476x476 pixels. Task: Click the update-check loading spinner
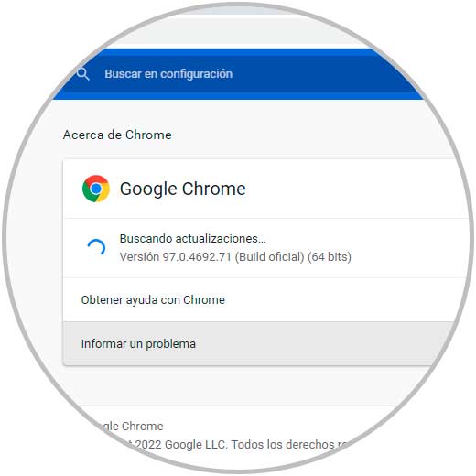tap(96, 247)
